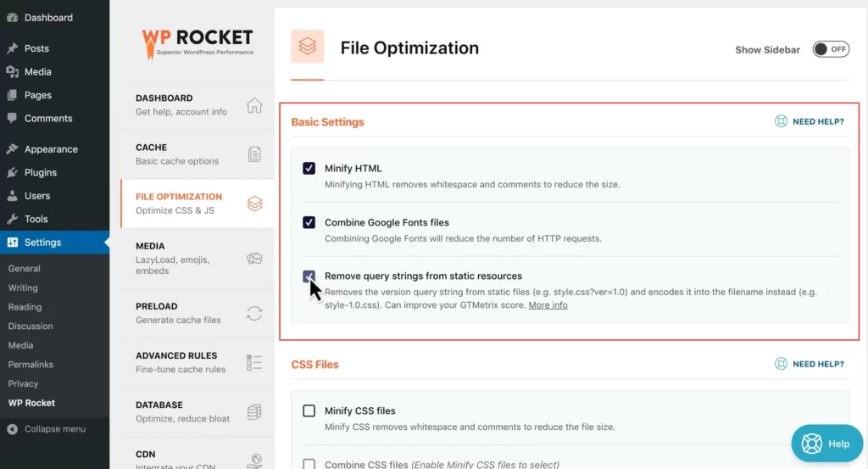Click the More info link
Screen dimensions: 868x469
548,305
